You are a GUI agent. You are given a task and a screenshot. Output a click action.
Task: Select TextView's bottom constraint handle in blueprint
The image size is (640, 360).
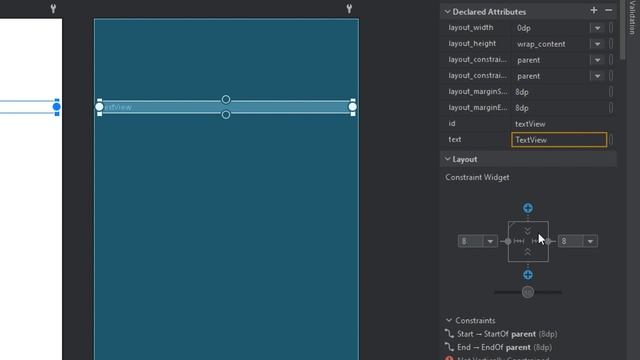(x=226, y=115)
